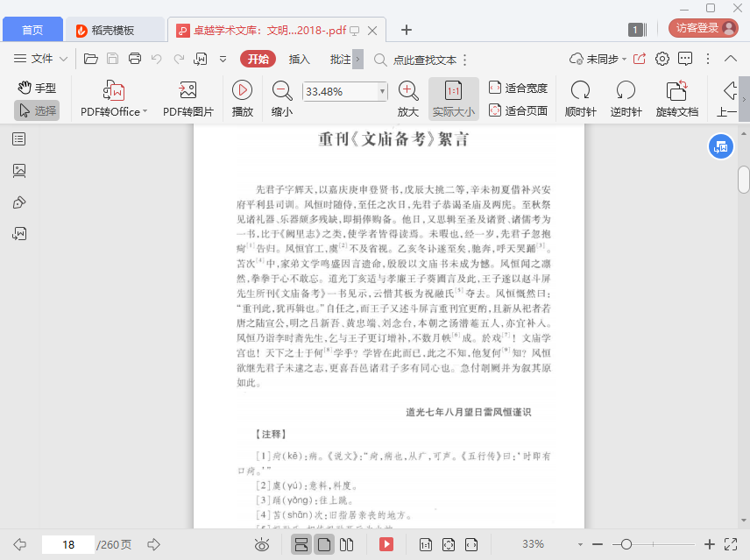Click the search text field 点此查找文本
This screenshot has width=750, height=560.
pyautogui.click(x=425, y=60)
